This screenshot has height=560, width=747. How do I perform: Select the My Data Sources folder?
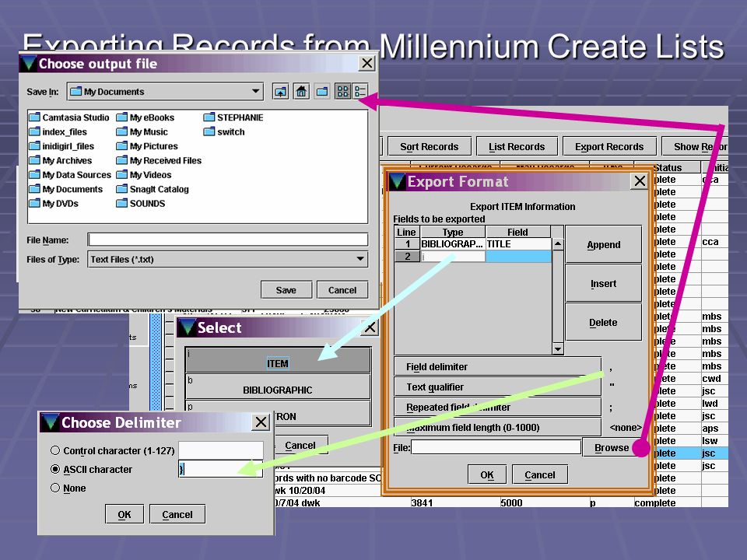click(x=70, y=175)
